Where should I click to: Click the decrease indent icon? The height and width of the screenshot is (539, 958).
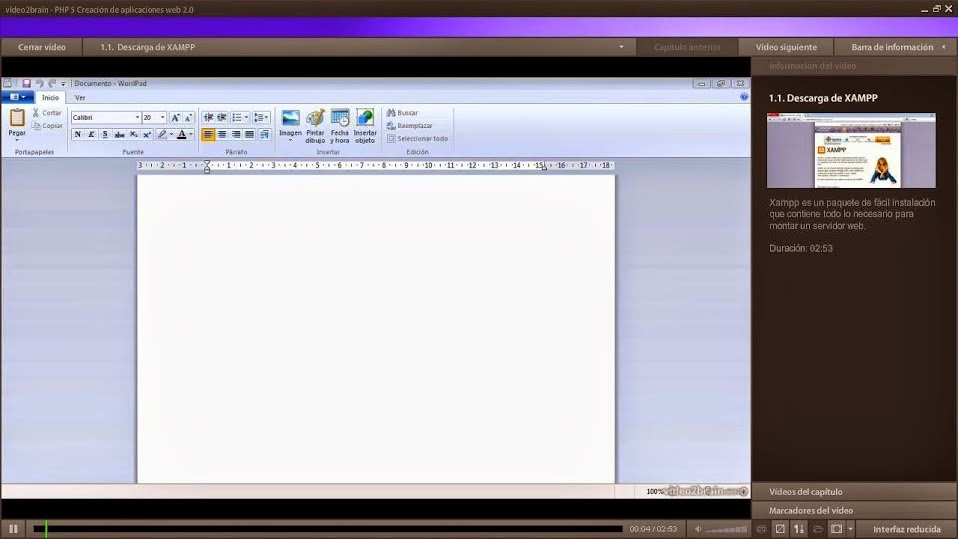click(208, 117)
